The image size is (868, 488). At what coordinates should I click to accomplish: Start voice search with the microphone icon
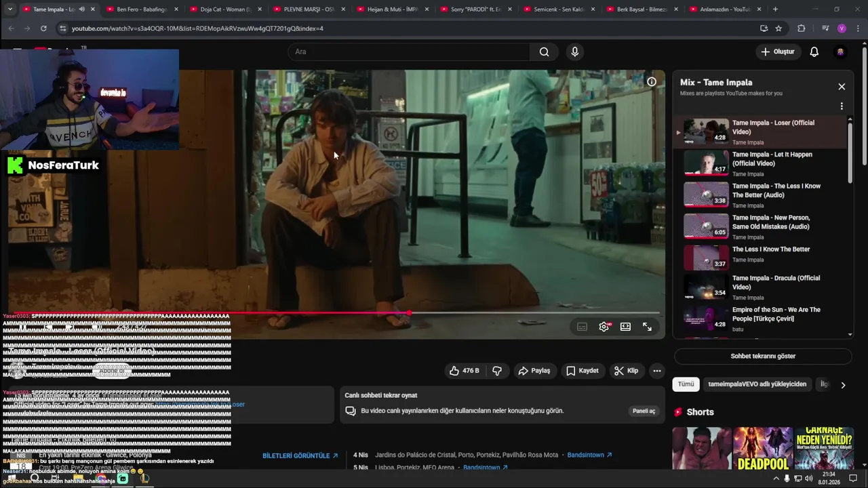click(575, 52)
